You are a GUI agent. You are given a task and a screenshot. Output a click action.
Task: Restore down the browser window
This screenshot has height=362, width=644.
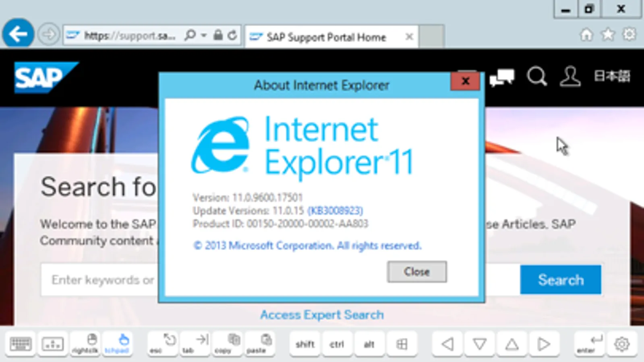(x=589, y=9)
